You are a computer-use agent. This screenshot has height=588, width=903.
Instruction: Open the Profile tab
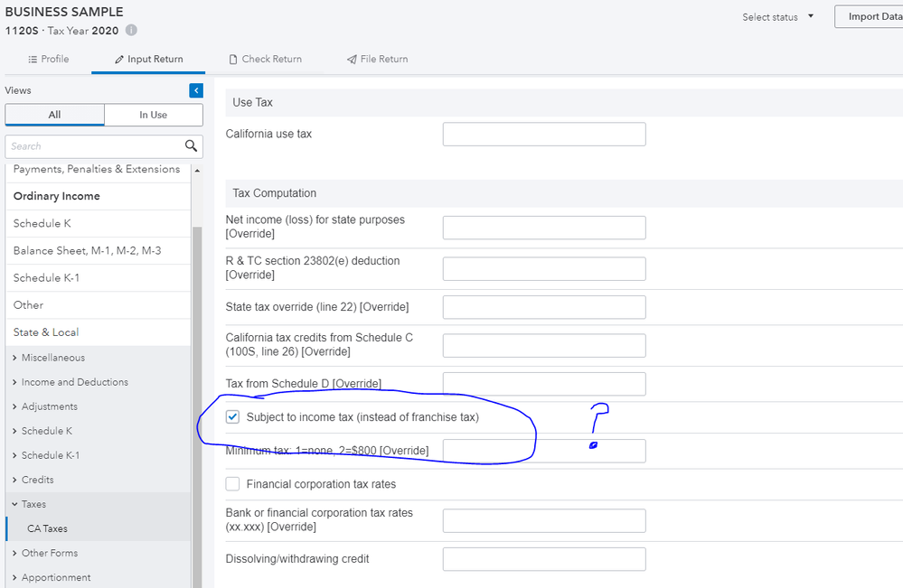[x=49, y=60]
